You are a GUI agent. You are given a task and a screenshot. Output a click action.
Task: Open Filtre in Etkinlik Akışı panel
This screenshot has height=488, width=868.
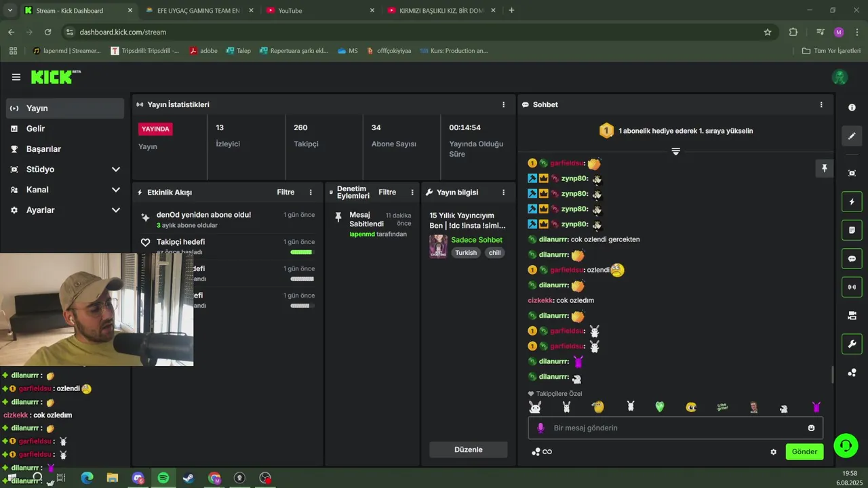coord(285,192)
